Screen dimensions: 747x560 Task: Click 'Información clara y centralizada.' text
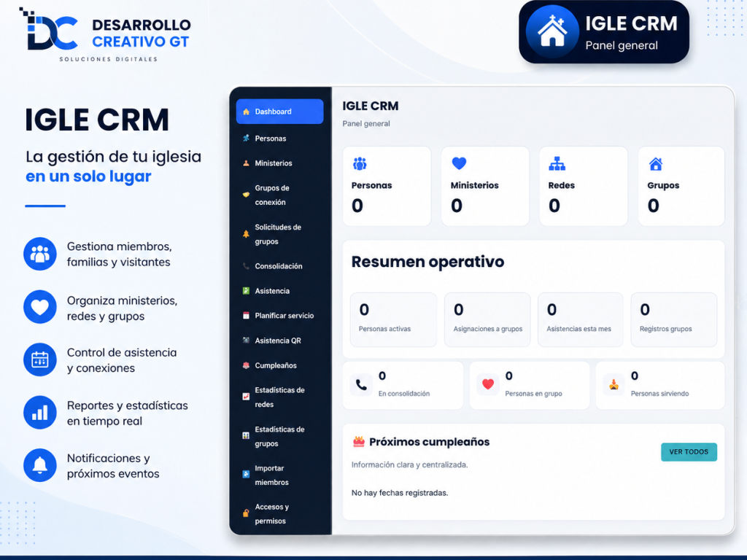410,464
